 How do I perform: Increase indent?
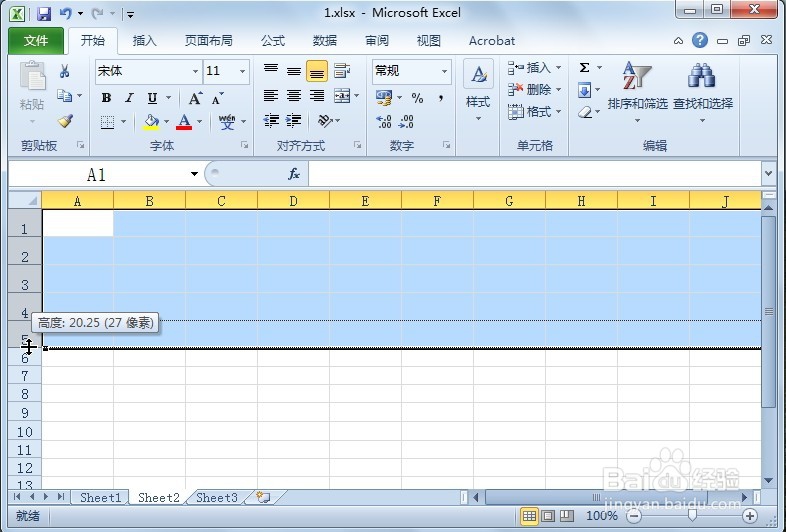[x=293, y=120]
